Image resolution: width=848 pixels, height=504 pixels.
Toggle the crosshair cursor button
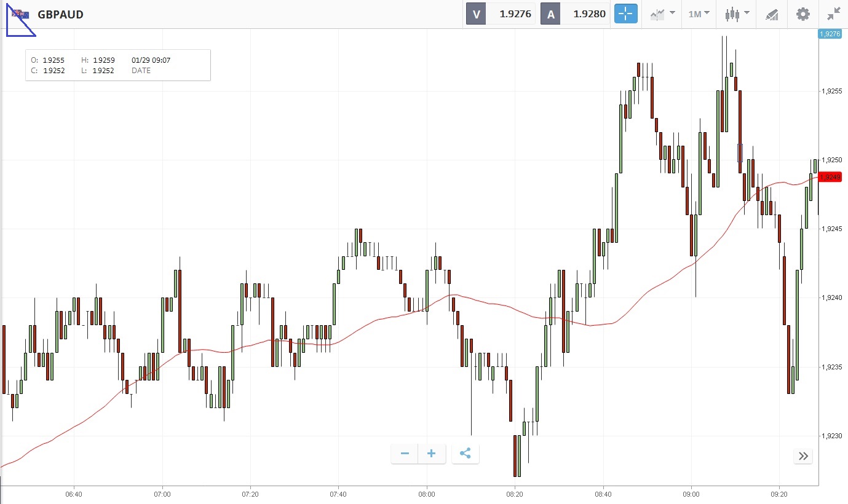626,14
